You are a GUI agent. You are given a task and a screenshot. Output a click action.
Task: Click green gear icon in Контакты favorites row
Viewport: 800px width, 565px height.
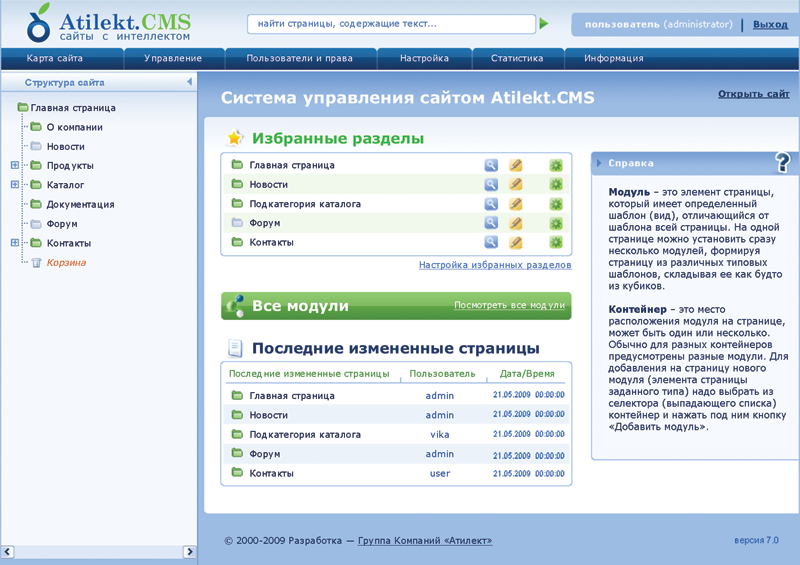click(x=556, y=242)
